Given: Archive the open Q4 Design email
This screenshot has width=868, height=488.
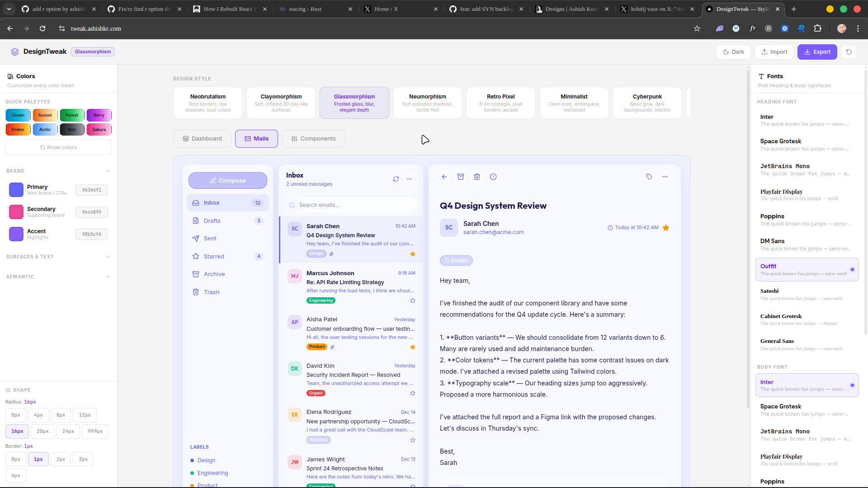Looking at the screenshot, I should (460, 177).
